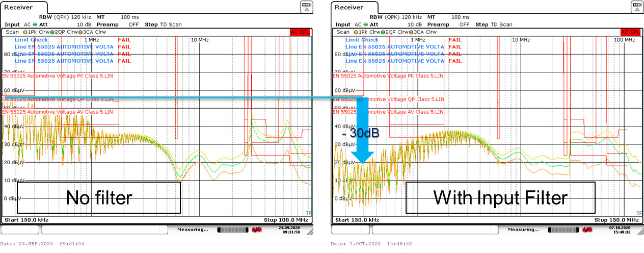
Task: Select the right Receiver tab
Action: (x=349, y=7)
